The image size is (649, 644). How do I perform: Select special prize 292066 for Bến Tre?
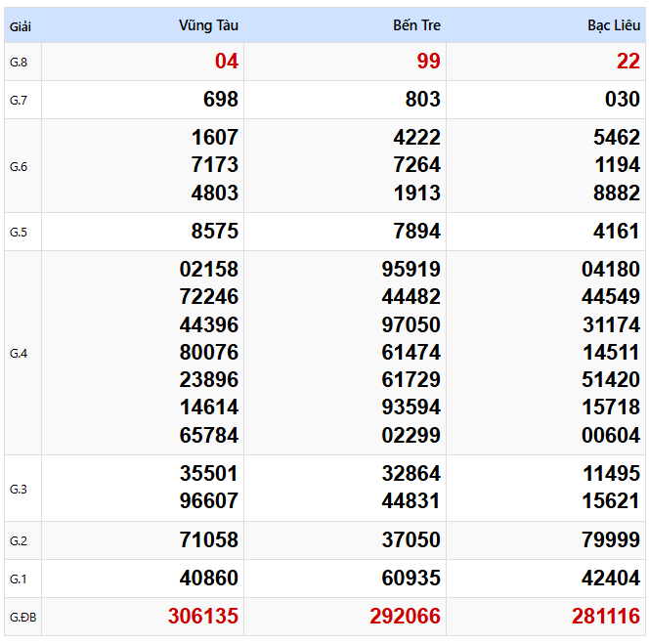406,617
